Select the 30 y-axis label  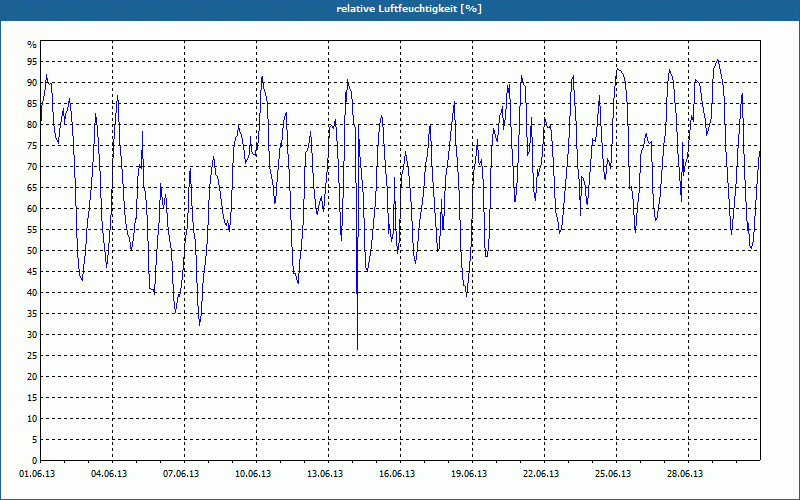pos(32,335)
